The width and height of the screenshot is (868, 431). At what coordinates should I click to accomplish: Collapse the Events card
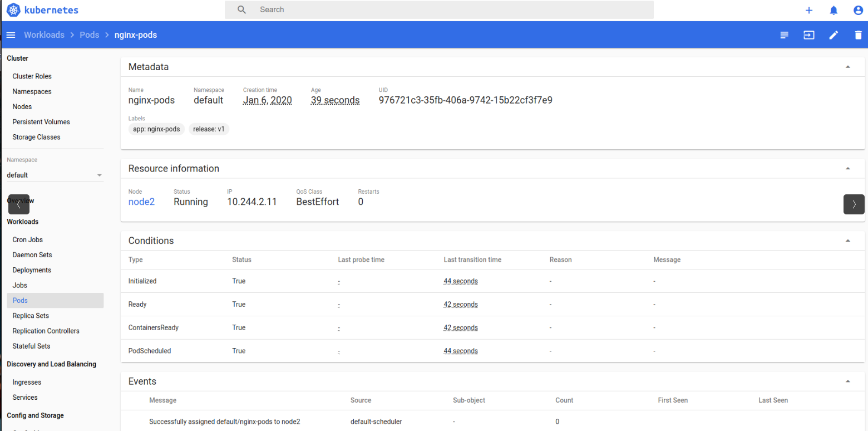tap(848, 381)
